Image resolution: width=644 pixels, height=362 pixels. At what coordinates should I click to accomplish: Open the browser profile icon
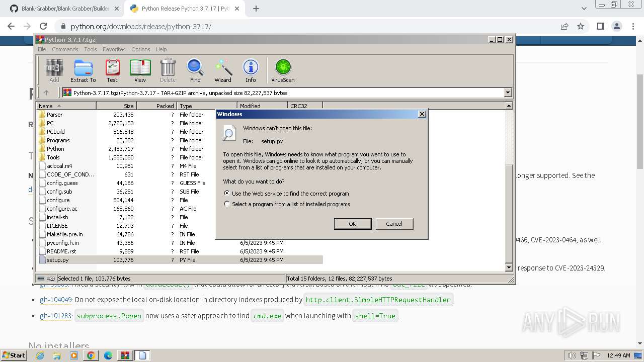coord(617,26)
